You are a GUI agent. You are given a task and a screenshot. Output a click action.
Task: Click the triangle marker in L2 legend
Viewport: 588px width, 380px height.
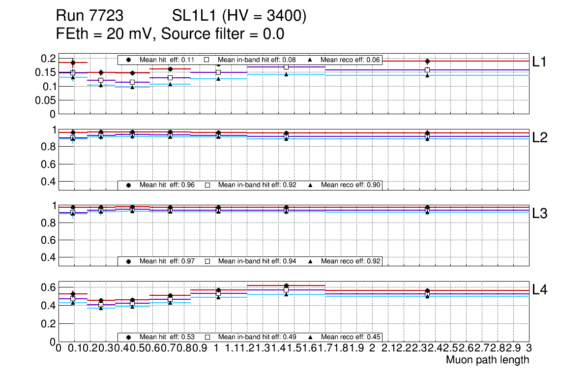310,185
